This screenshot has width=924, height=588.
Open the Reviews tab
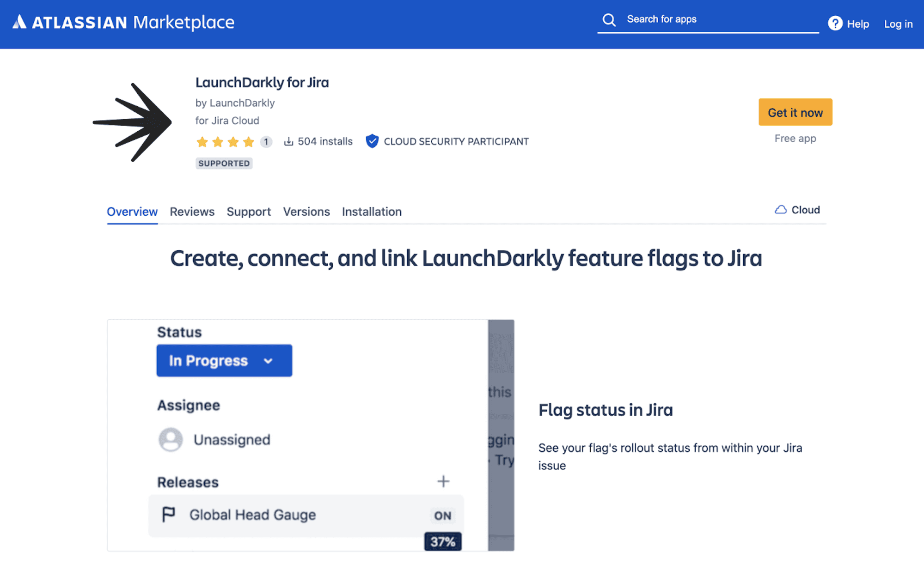(x=192, y=212)
